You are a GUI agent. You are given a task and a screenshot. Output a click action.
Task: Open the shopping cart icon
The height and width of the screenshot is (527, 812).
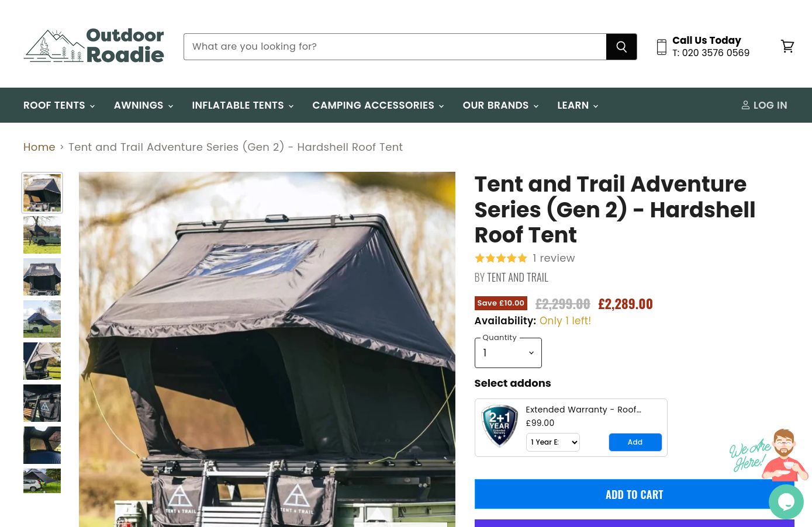[787, 46]
